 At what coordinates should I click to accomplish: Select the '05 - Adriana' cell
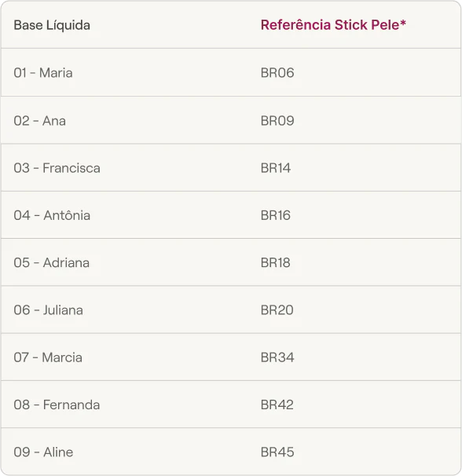click(x=52, y=263)
